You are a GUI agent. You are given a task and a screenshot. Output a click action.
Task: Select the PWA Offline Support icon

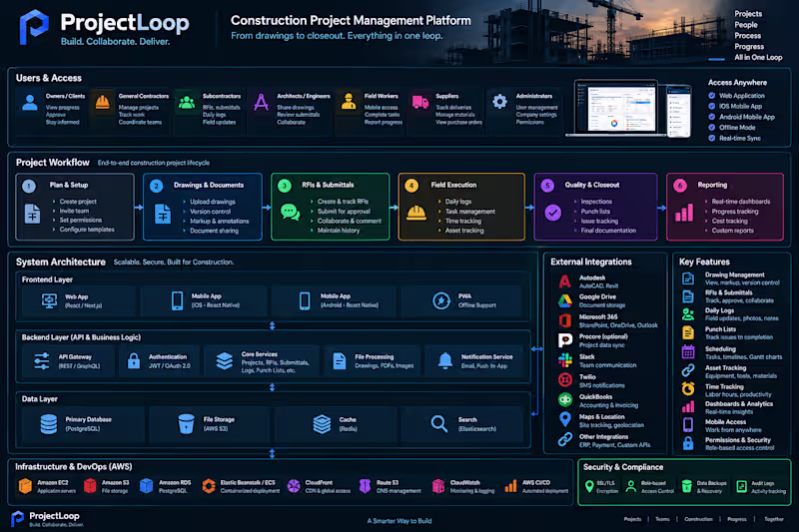(441, 300)
